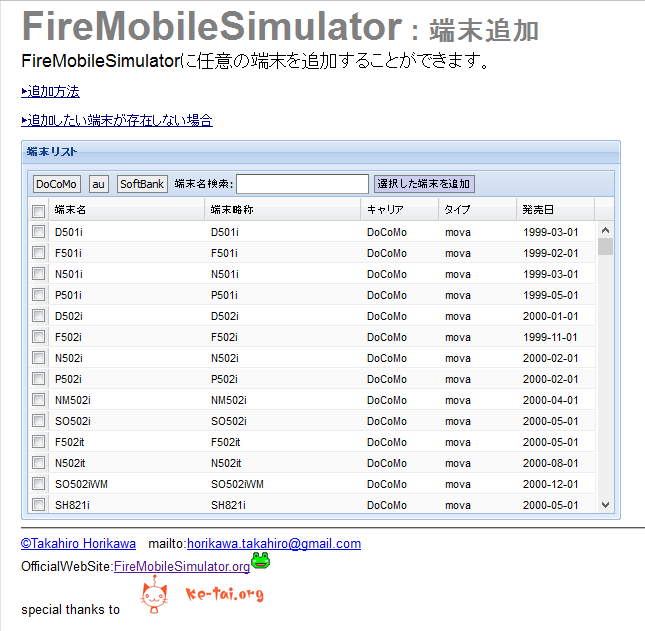Click the device list scrollbar thumb
This screenshot has width=645, height=631.
coord(605,246)
